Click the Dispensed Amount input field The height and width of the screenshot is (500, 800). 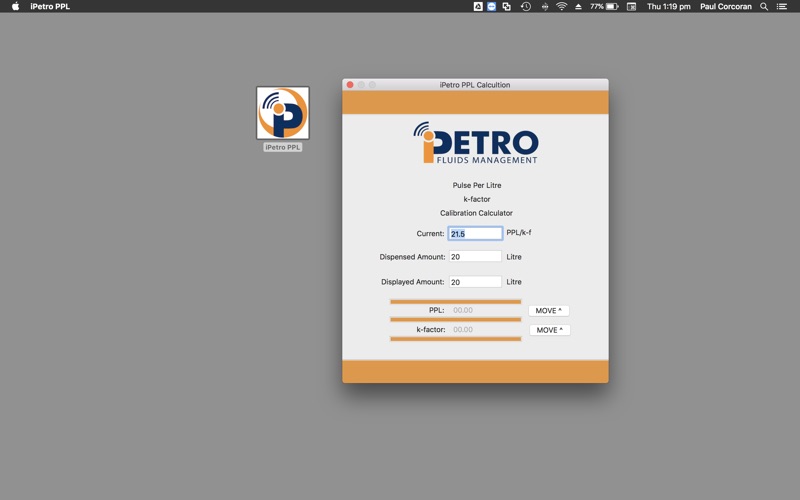[x=475, y=257]
